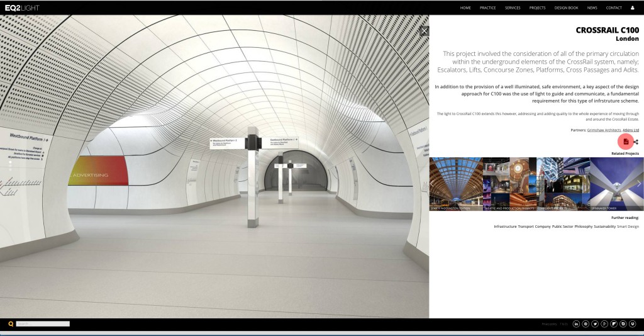The height and width of the screenshot is (336, 644).
Task: Open the PROJECTS menu item
Action: pos(537,8)
